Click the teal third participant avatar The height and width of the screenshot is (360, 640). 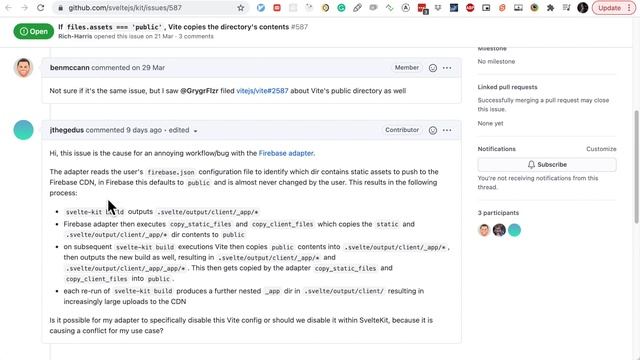514,230
